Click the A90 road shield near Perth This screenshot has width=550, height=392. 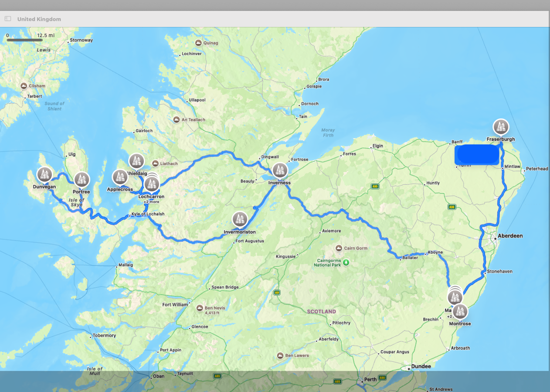coord(382,378)
